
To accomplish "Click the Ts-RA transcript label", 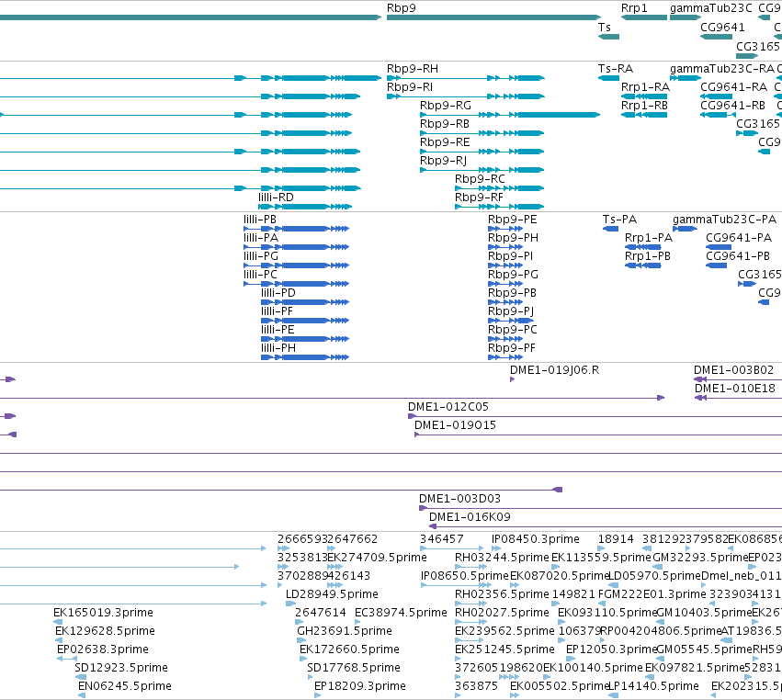I will click(616, 68).
